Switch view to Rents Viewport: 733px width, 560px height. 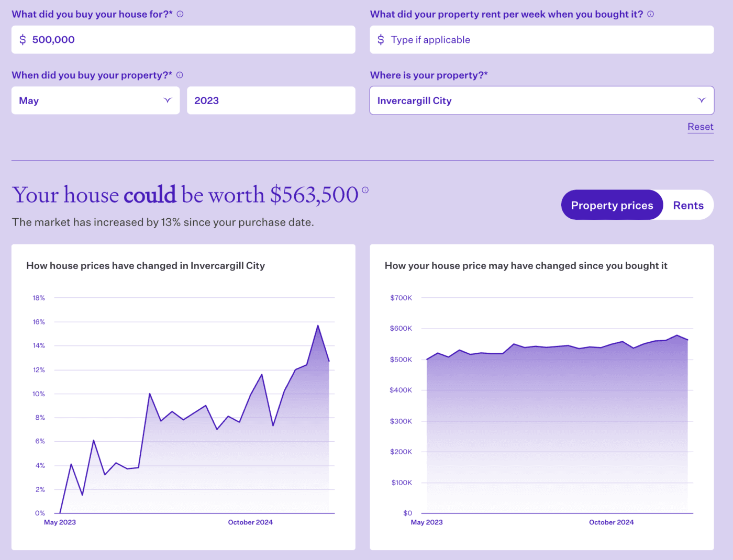pos(688,205)
